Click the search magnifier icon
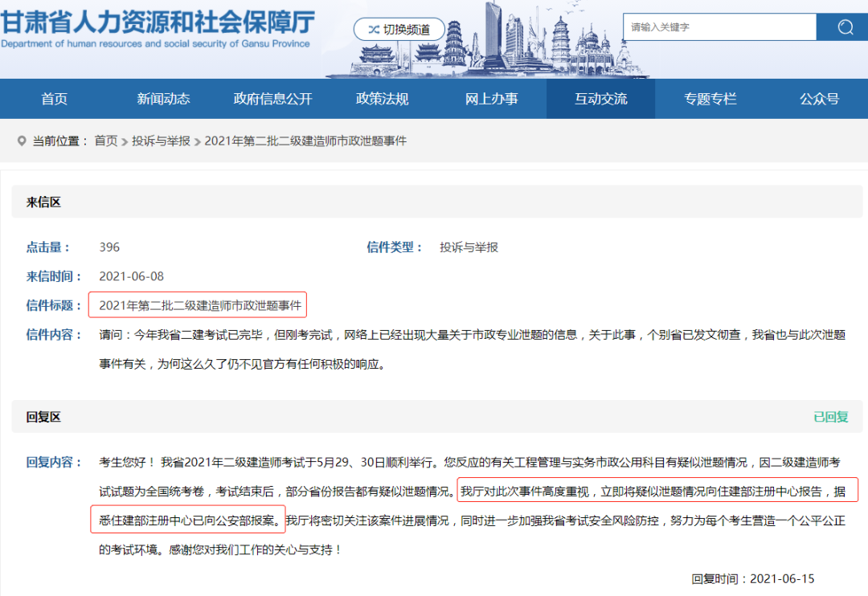 click(x=845, y=27)
